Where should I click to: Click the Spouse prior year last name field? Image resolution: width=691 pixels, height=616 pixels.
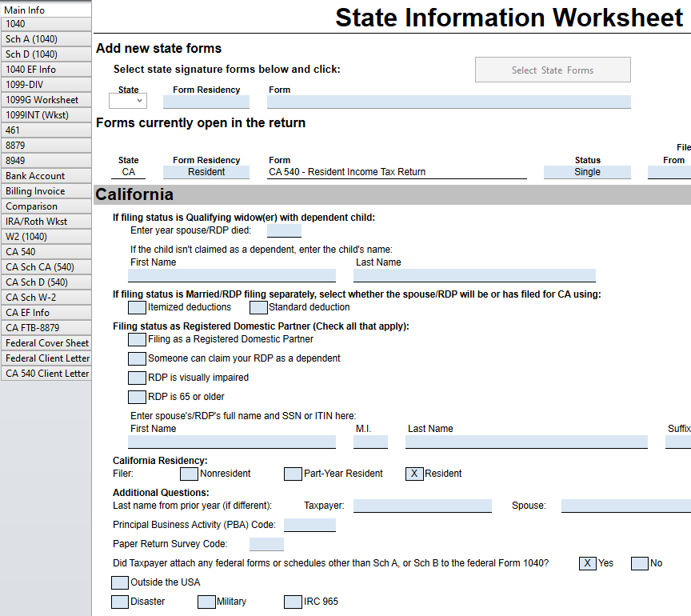coord(626,506)
